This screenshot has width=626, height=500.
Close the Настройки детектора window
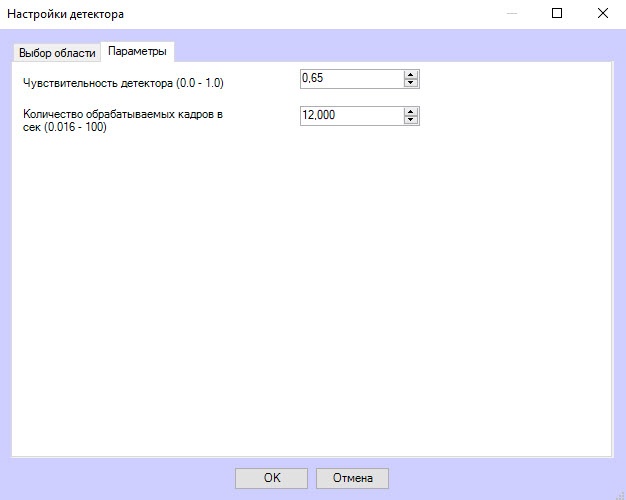pyautogui.click(x=602, y=14)
